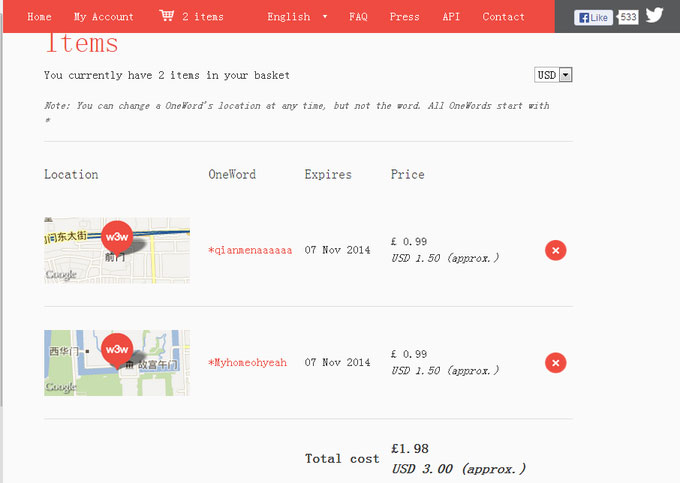Remove the qianmenaaaaaa item with red X

point(556,250)
